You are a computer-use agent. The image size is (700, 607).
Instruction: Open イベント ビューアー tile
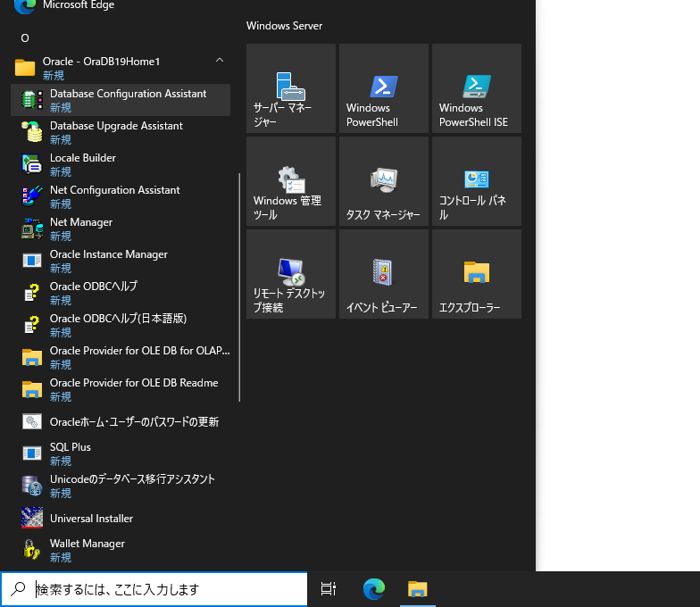click(x=384, y=274)
